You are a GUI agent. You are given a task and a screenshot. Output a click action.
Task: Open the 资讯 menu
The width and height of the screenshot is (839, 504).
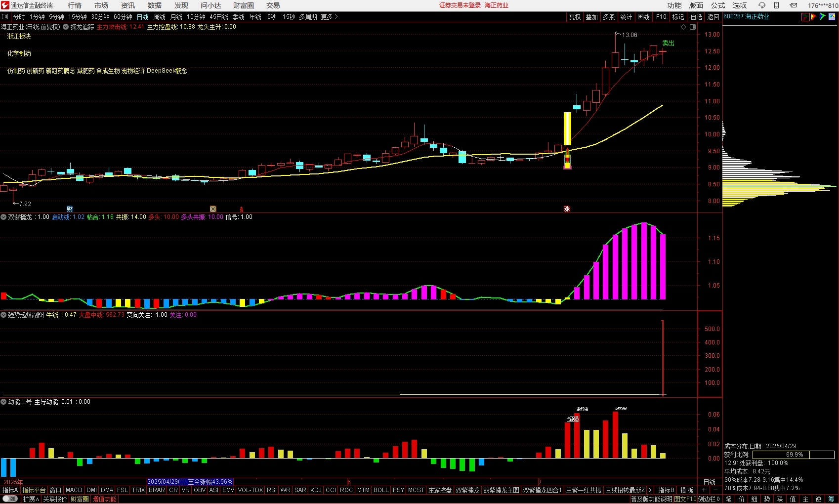point(128,5)
